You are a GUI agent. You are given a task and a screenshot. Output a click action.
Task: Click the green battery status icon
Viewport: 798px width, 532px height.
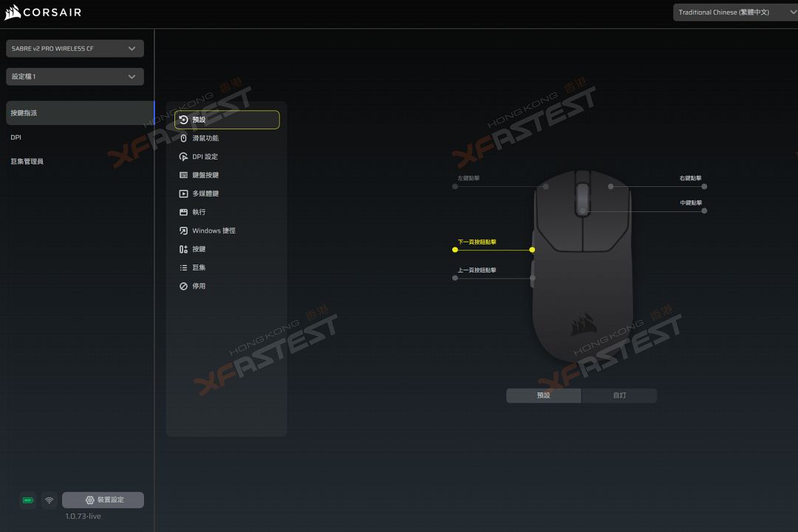click(x=28, y=500)
